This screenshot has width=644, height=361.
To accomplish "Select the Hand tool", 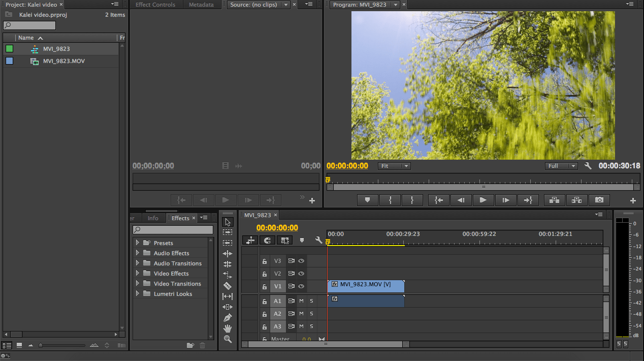I will [228, 328].
